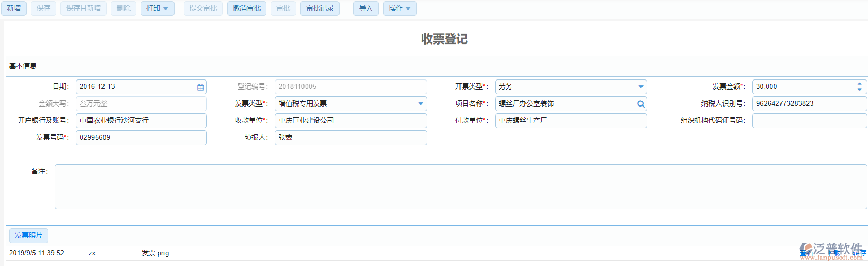Increase 发票金额 with the up spinner arrow
The width and height of the screenshot is (868, 266).
click(x=860, y=84)
